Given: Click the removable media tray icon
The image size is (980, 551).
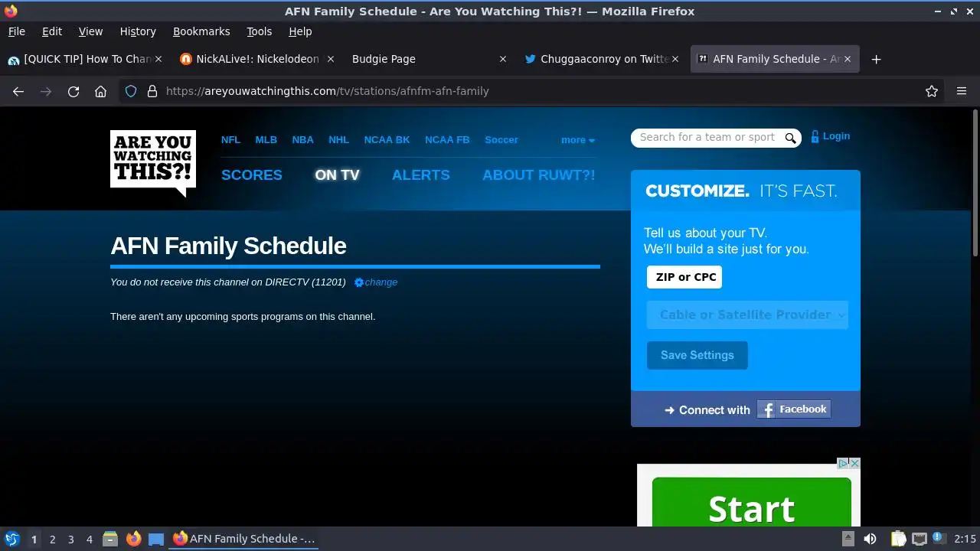Looking at the screenshot, I should tap(848, 539).
